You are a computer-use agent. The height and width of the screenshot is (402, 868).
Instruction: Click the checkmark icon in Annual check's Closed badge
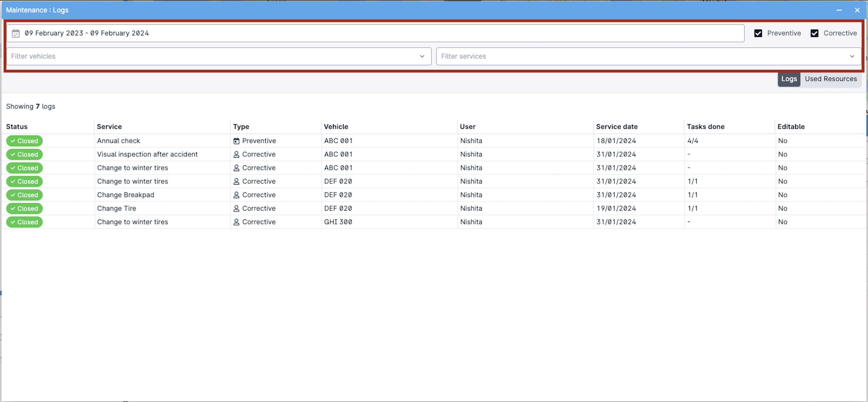13,141
